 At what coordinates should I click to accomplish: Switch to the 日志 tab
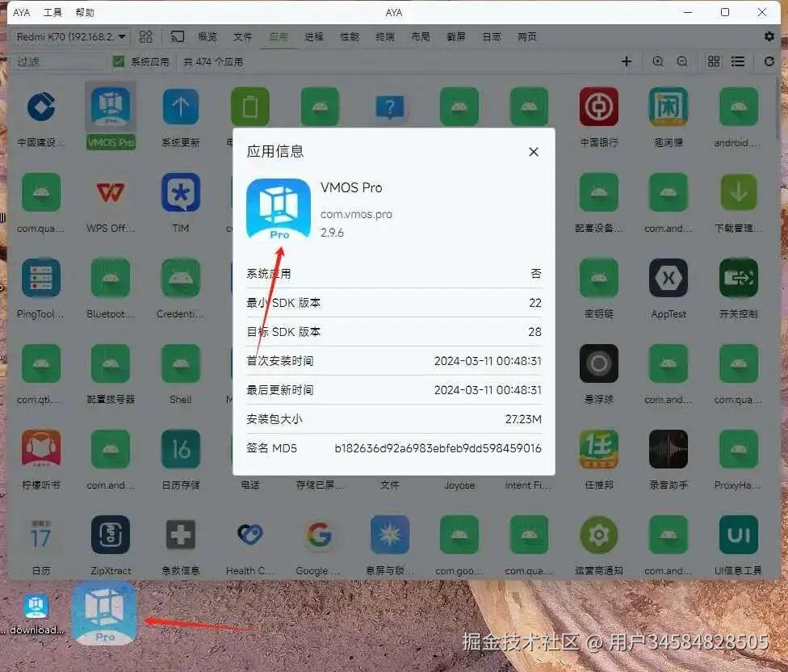[492, 36]
